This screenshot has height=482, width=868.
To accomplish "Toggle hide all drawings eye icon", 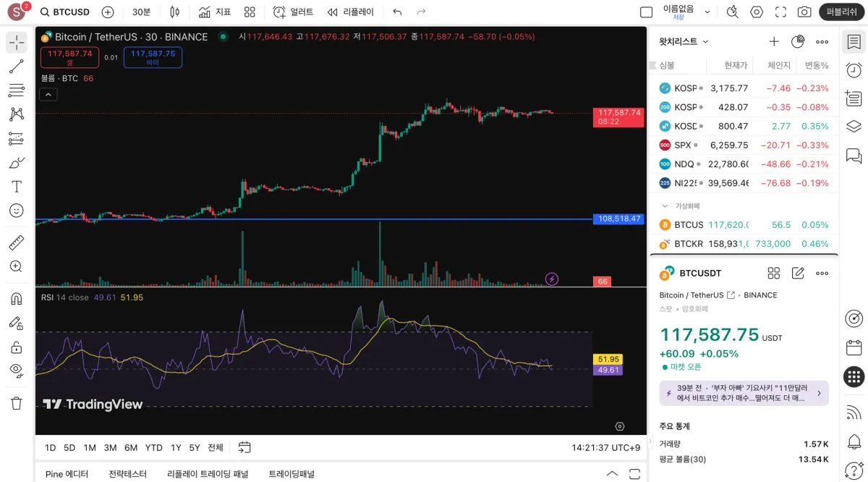I will click(16, 371).
